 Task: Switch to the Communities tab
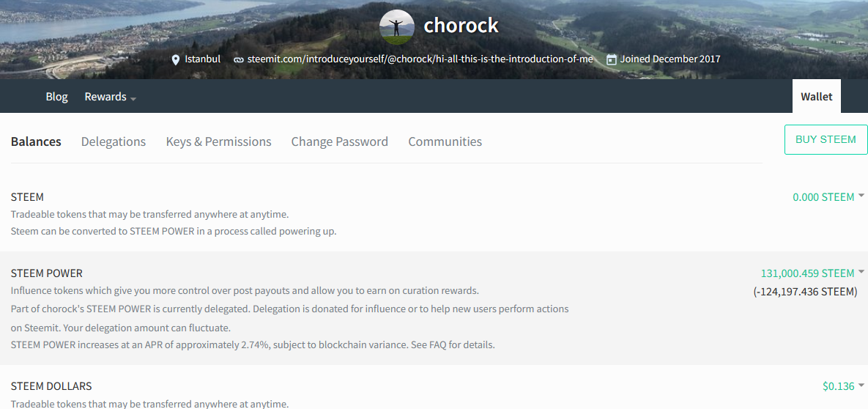(445, 141)
